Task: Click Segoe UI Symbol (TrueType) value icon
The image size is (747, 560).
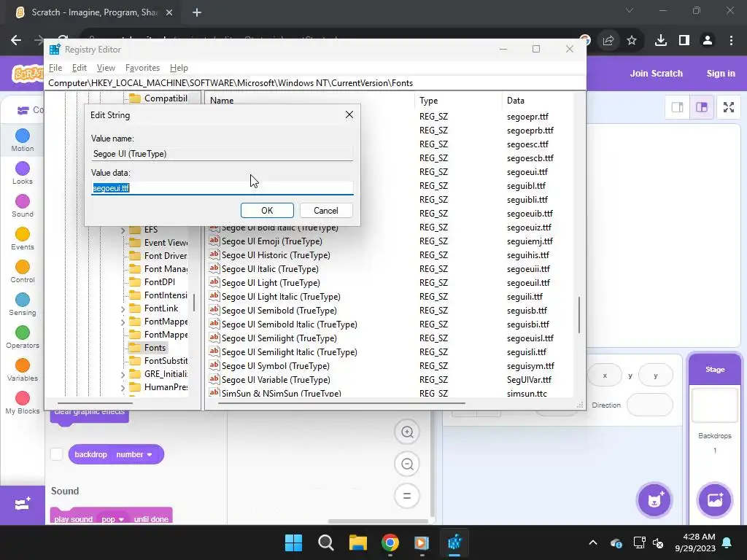Action: coord(214,365)
